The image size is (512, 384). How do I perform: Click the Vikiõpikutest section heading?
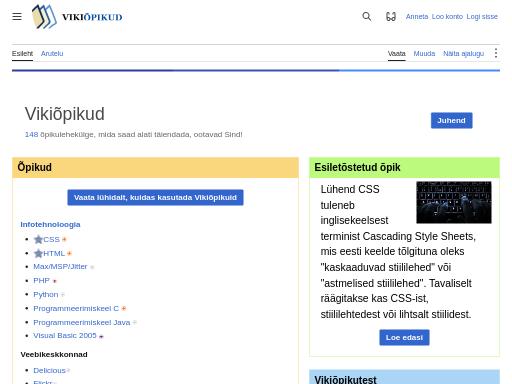(x=345, y=379)
